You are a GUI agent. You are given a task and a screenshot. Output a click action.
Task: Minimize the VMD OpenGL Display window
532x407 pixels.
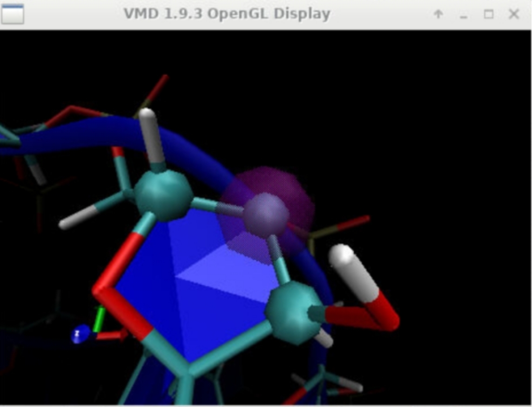463,14
